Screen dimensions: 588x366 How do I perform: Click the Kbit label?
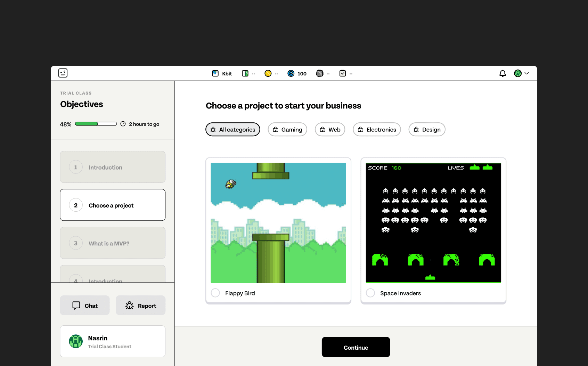tap(227, 74)
